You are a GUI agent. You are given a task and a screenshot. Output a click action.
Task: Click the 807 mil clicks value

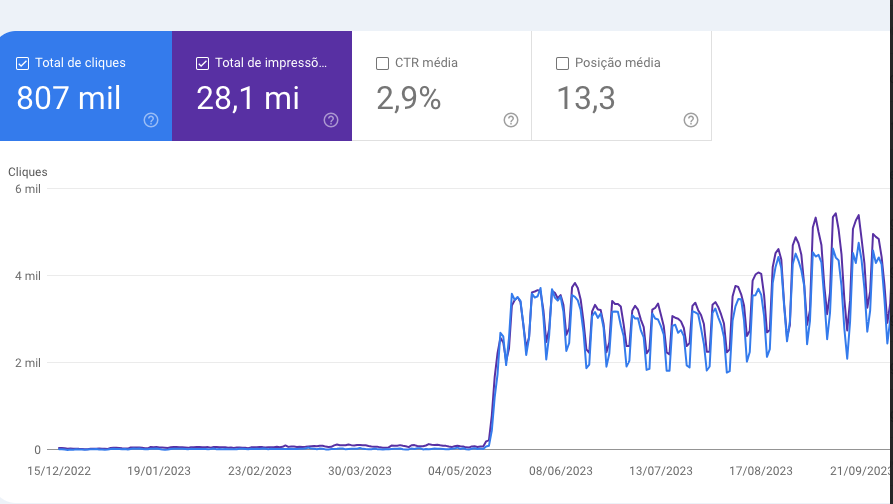pyautogui.click(x=69, y=98)
